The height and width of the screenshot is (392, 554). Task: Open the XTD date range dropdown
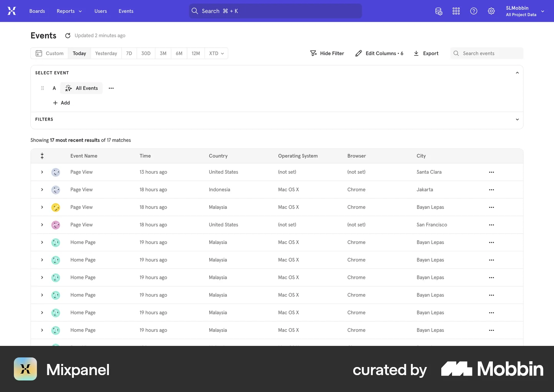pos(216,53)
